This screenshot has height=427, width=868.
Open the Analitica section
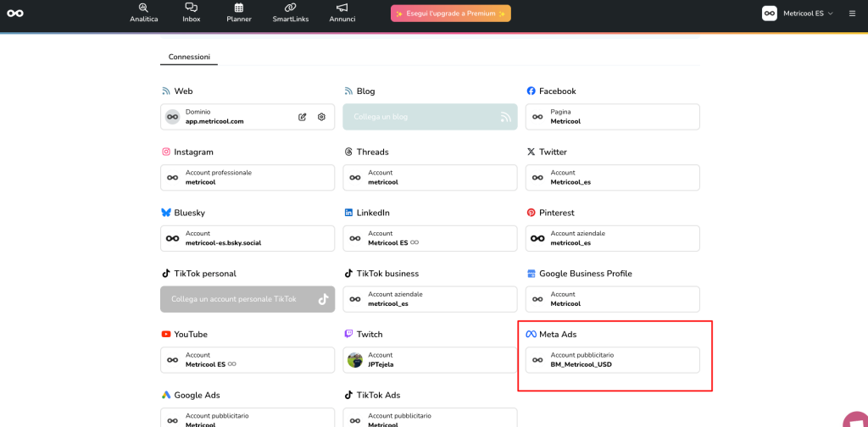click(x=143, y=13)
